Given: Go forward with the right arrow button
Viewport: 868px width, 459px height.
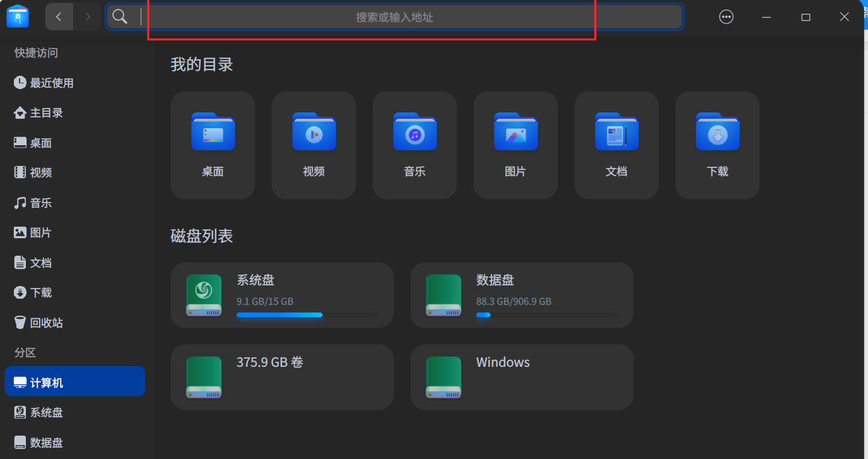Looking at the screenshot, I should click(87, 17).
